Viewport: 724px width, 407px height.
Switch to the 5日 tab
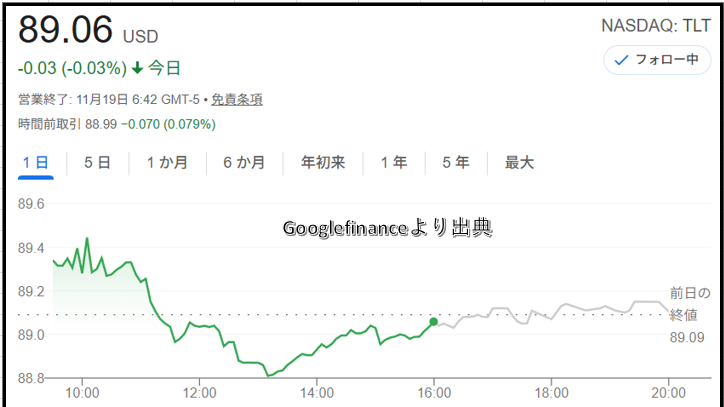coord(97,163)
